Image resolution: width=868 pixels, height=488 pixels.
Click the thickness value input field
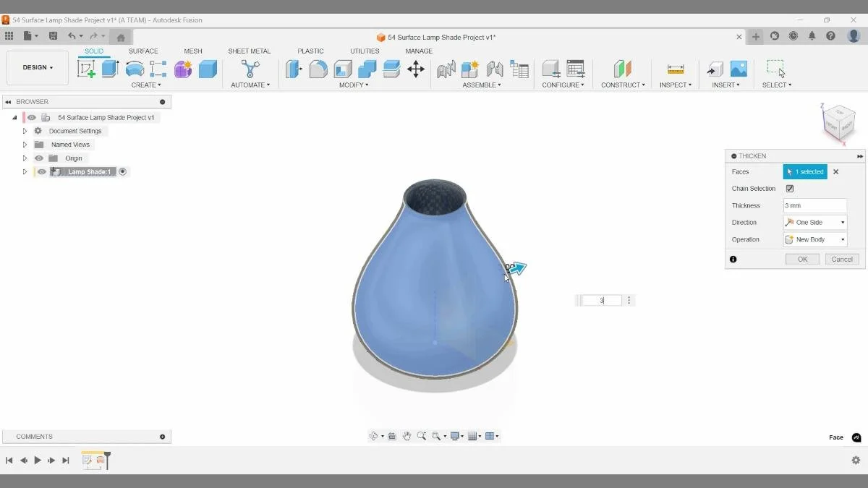814,205
